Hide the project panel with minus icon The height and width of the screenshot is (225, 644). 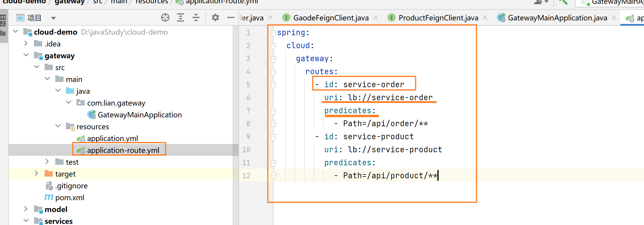pos(231,18)
